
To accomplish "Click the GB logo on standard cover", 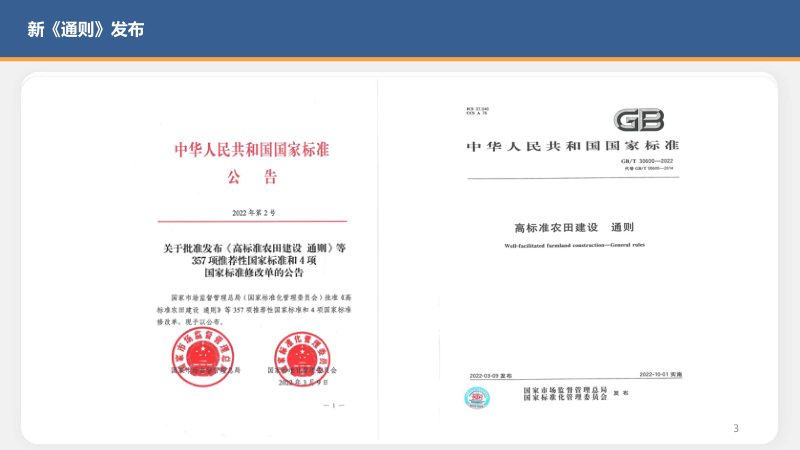I will [x=639, y=120].
